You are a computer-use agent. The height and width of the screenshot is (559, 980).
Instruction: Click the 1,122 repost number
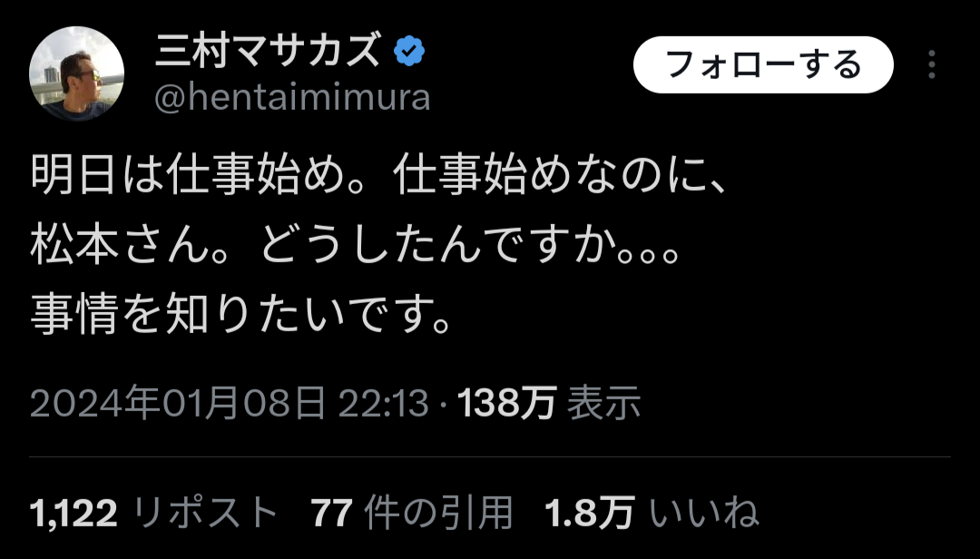[x=73, y=514]
